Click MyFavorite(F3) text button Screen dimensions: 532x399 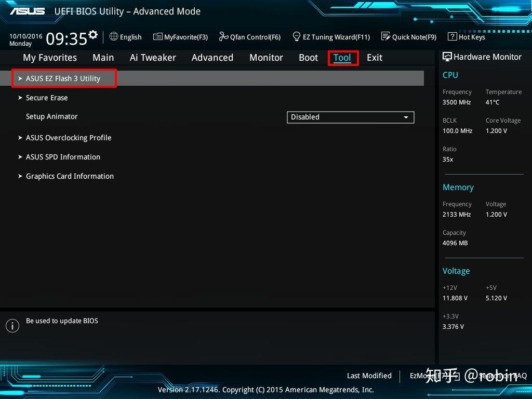tap(186, 37)
